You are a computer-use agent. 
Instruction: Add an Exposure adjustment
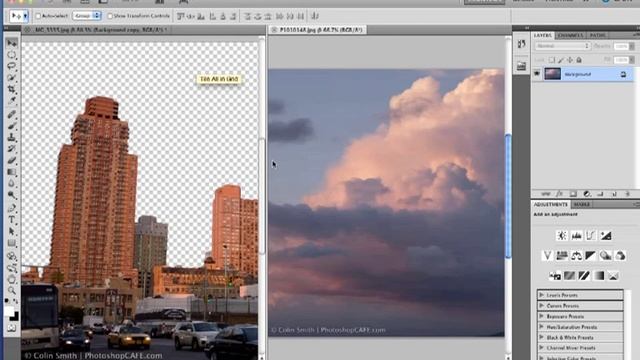pyautogui.click(x=606, y=236)
